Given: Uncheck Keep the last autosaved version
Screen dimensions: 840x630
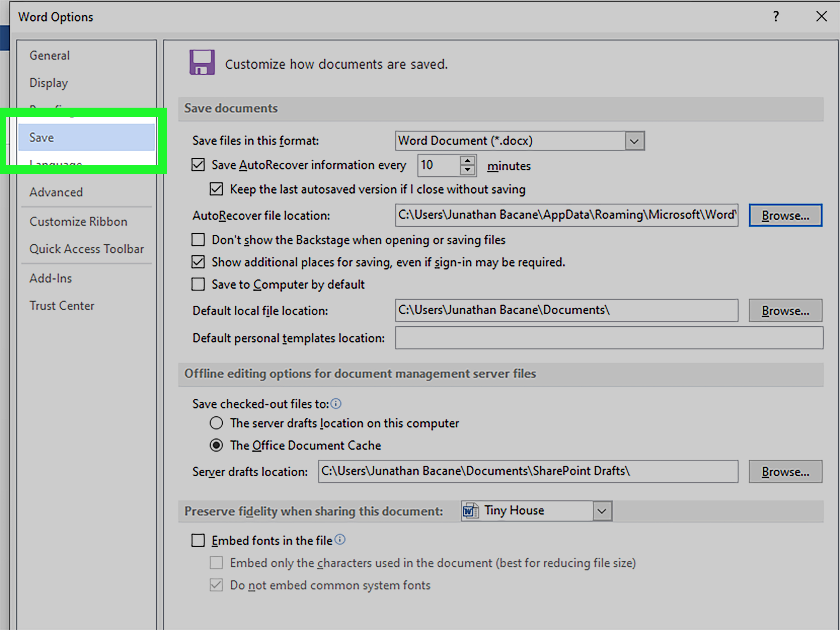Looking at the screenshot, I should (216, 189).
